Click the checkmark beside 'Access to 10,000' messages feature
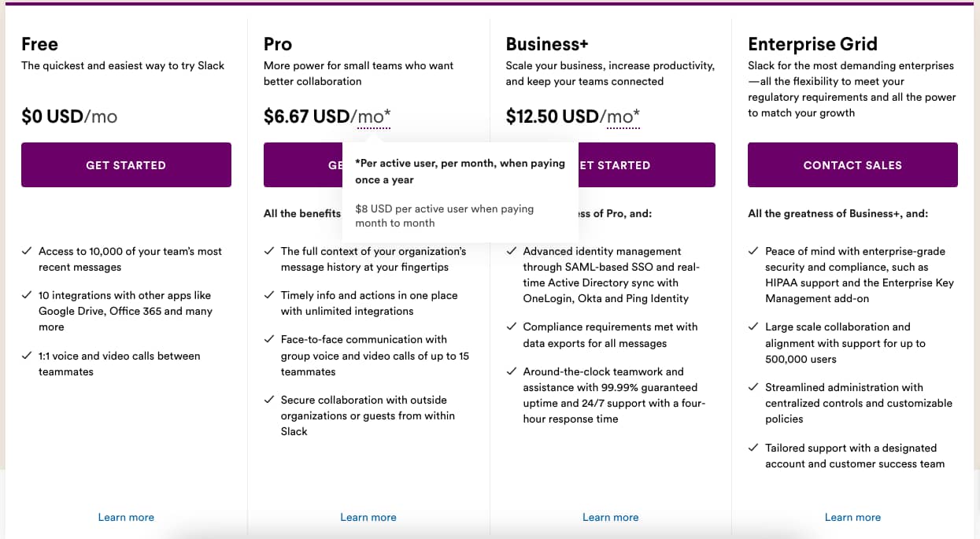 click(26, 251)
